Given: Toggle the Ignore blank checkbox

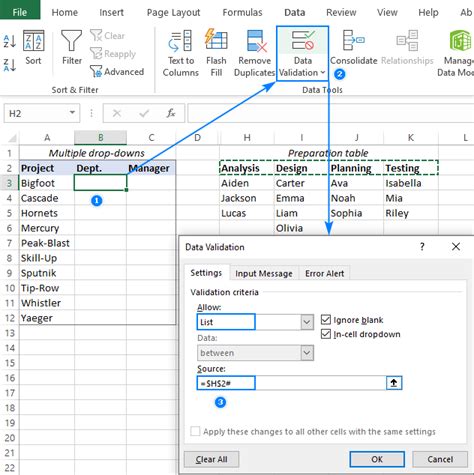Looking at the screenshot, I should (326, 320).
